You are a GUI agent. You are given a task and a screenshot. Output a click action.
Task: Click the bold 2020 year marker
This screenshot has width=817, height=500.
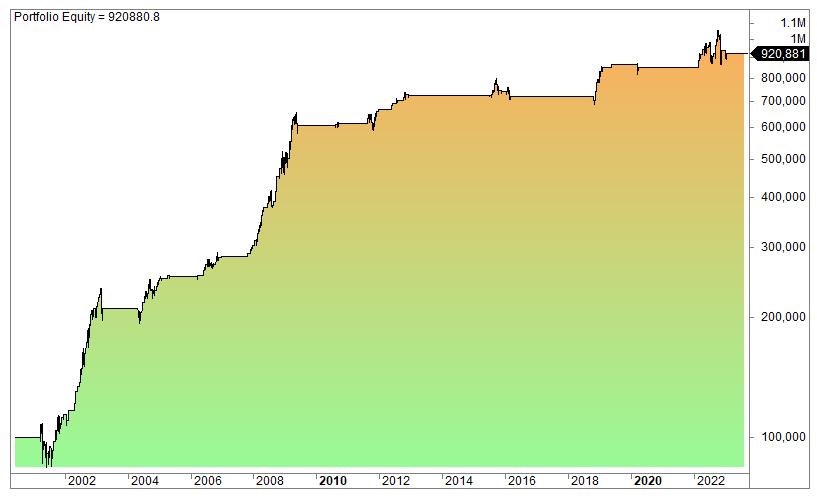pos(648,481)
